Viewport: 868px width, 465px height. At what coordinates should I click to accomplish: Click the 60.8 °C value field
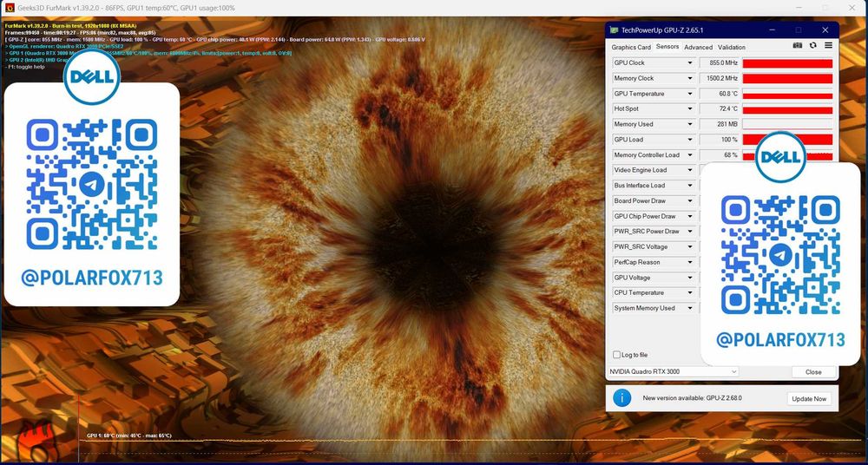[719, 94]
